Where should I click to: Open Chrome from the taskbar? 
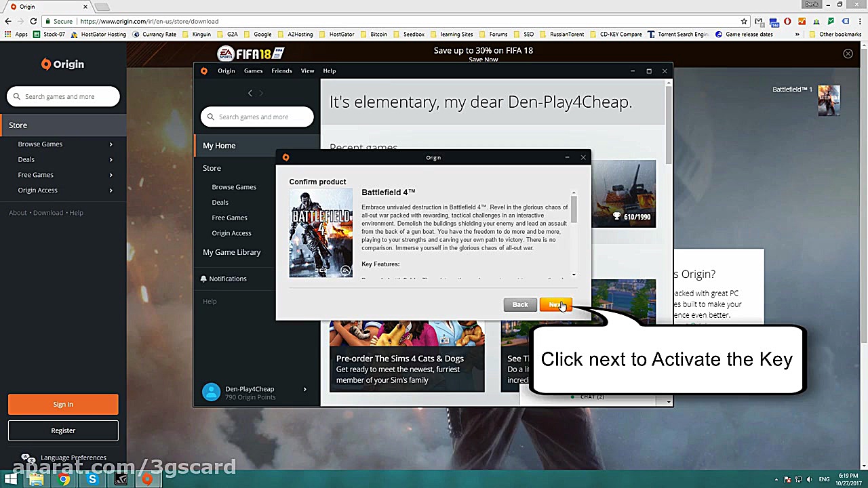click(x=64, y=480)
